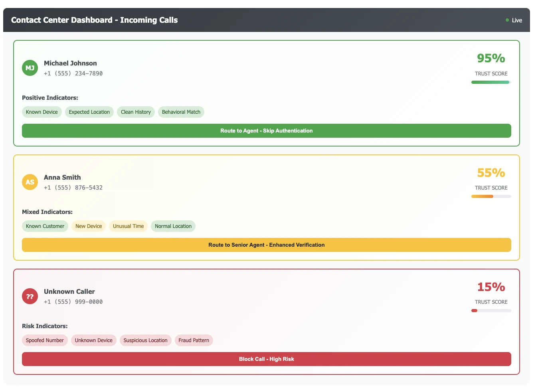This screenshot has width=534, height=392.
Task: Click Michael Johnson's MJ avatar
Action: pyautogui.click(x=30, y=68)
